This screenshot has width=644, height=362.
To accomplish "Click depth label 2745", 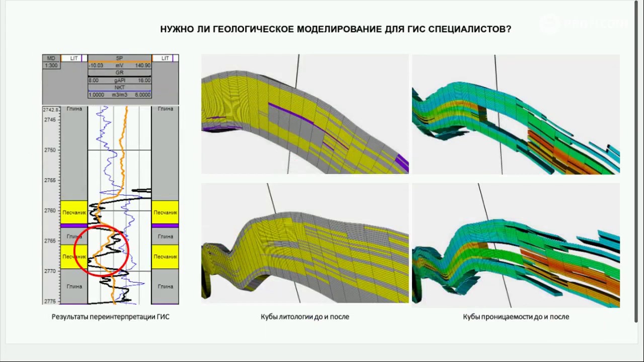I will coord(50,120).
